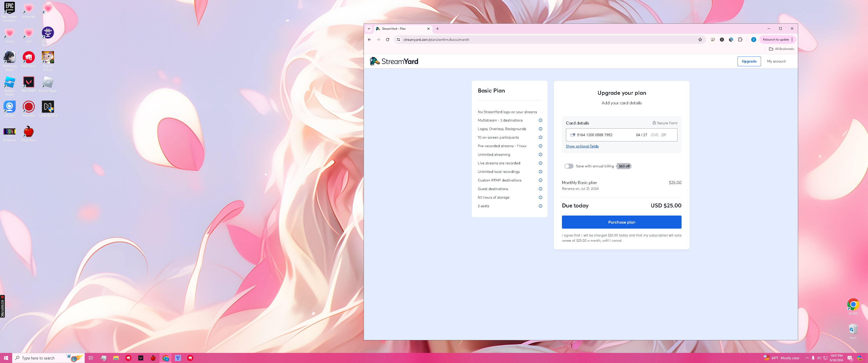The height and width of the screenshot is (363, 868).
Task: Open the iVCam desktop shortcut
Action: click(x=9, y=109)
